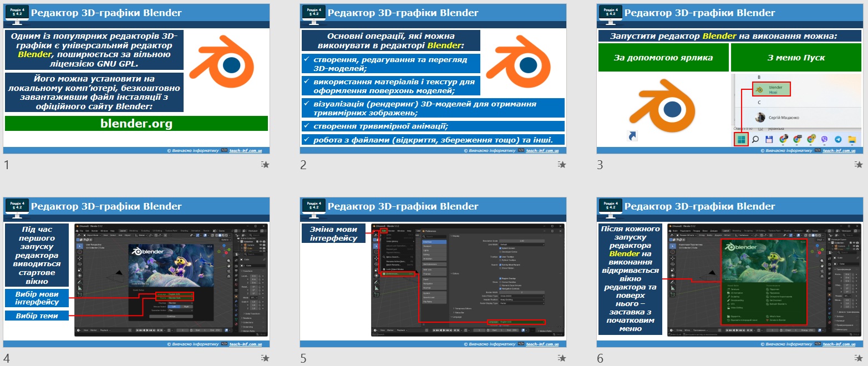The width and height of the screenshot is (868, 366).
Task: Click the search magnifier icon in slide 3 taskbar
Action: point(755,139)
